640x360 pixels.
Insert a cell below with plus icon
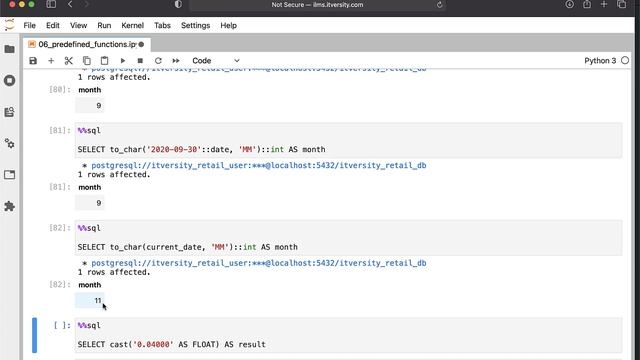point(51,61)
